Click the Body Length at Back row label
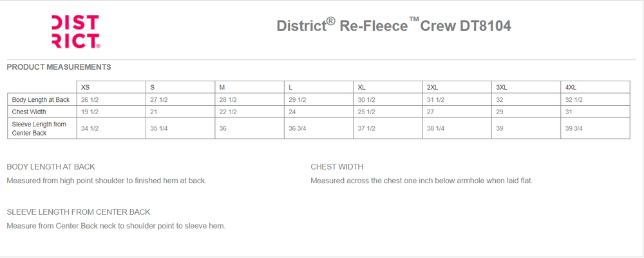The width and height of the screenshot is (644, 258). click(41, 99)
